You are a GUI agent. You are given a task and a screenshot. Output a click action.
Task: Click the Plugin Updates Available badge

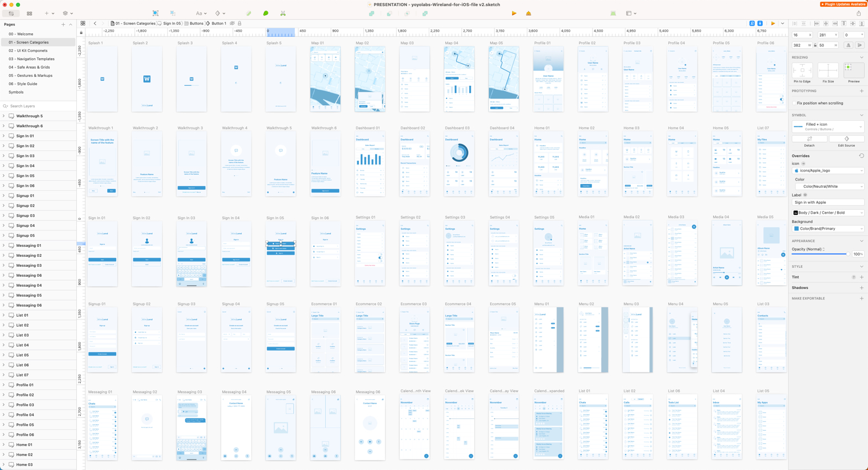tap(843, 4)
